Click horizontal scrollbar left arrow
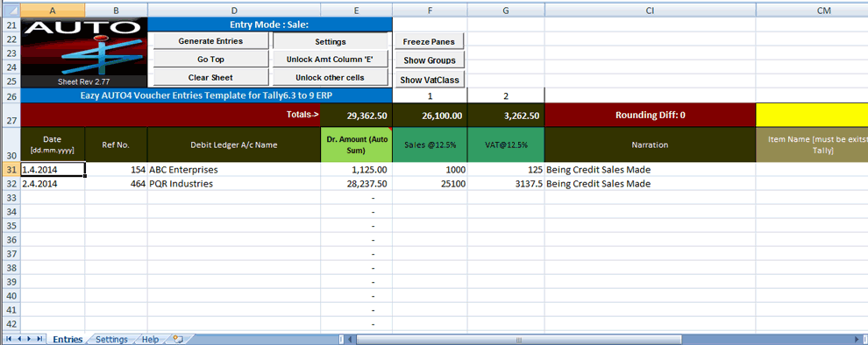Image resolution: width=868 pixels, height=345 pixels. 351,339
